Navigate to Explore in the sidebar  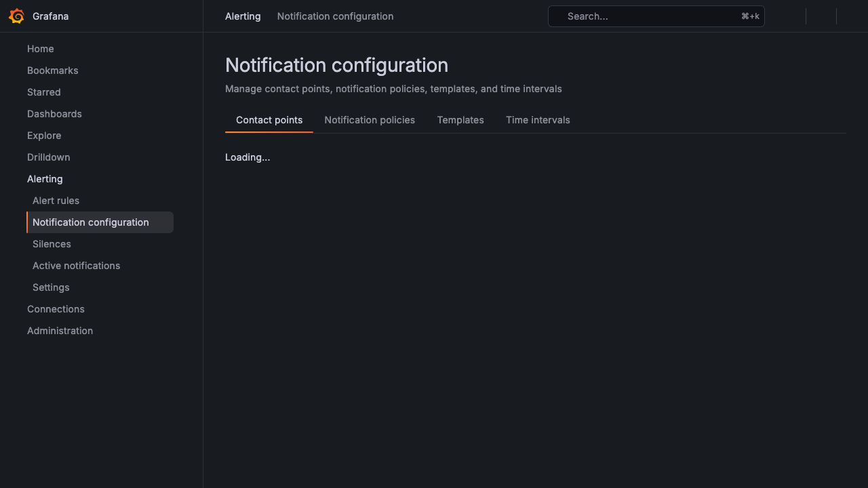44,136
